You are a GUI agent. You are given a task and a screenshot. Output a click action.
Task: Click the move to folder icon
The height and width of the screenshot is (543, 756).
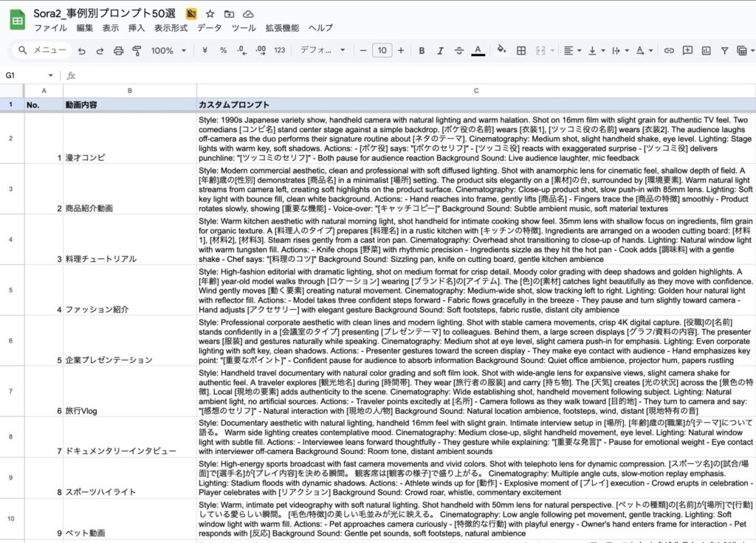(x=229, y=14)
